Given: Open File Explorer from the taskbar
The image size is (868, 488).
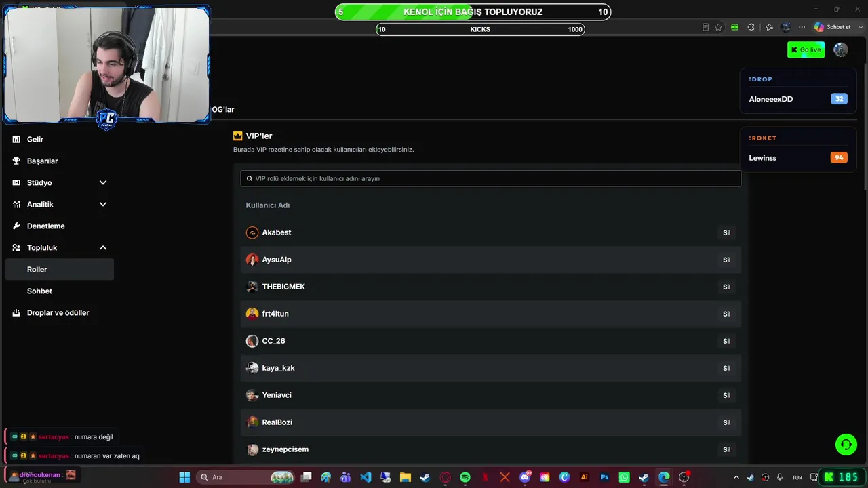Looking at the screenshot, I should point(406,477).
